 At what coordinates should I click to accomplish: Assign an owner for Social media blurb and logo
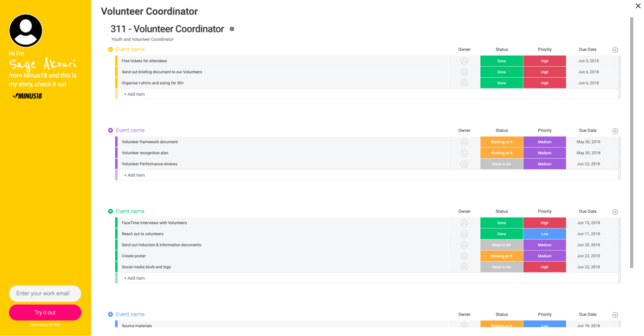coord(464,267)
